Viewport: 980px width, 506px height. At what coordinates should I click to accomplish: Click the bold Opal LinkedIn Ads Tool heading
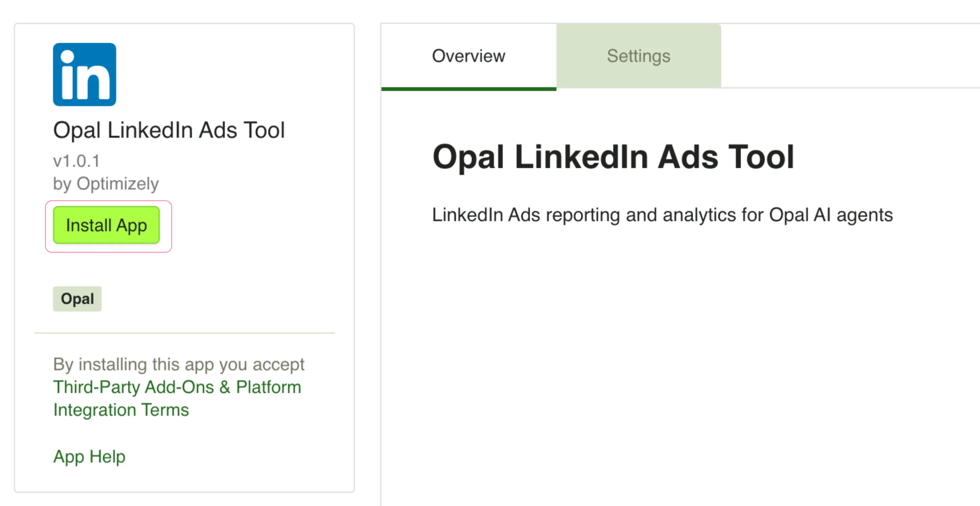pos(613,157)
